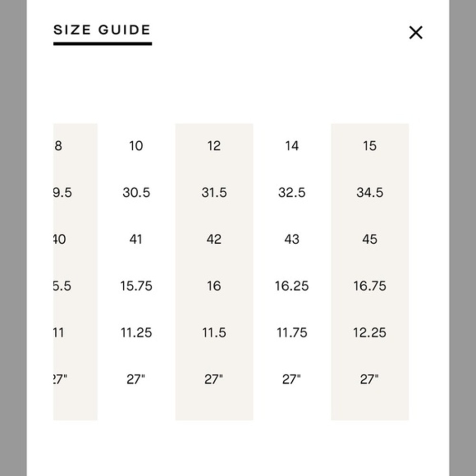Click the 31.5 measurement cell

[214, 192]
